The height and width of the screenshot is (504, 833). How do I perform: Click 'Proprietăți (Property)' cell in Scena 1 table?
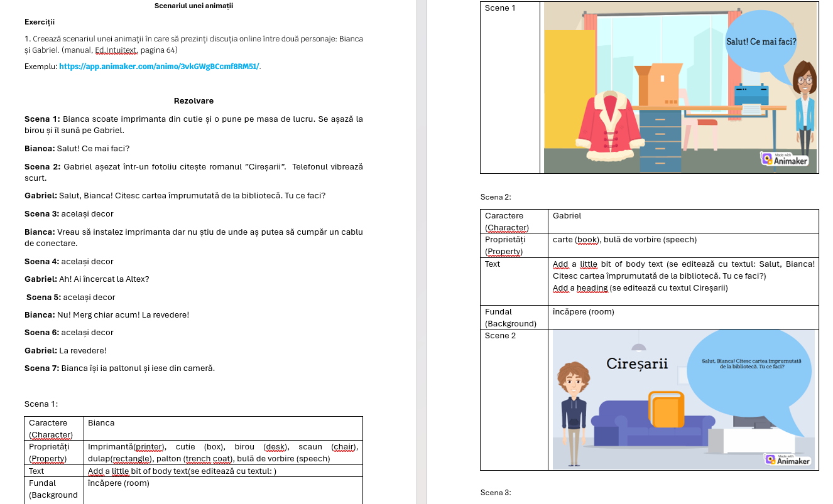pyautogui.click(x=54, y=453)
